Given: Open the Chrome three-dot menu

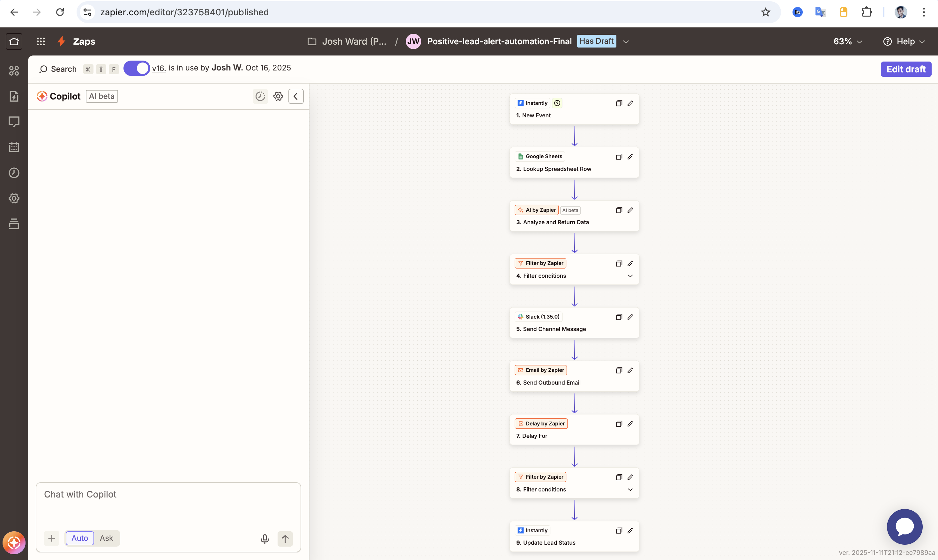Looking at the screenshot, I should (924, 12).
